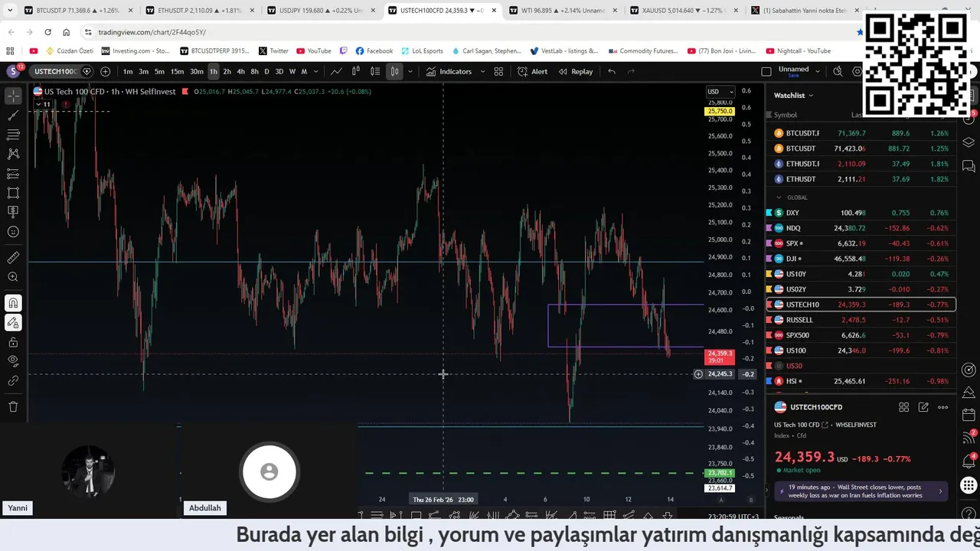Open the USTECH100 symbol search box

(x=56, y=71)
